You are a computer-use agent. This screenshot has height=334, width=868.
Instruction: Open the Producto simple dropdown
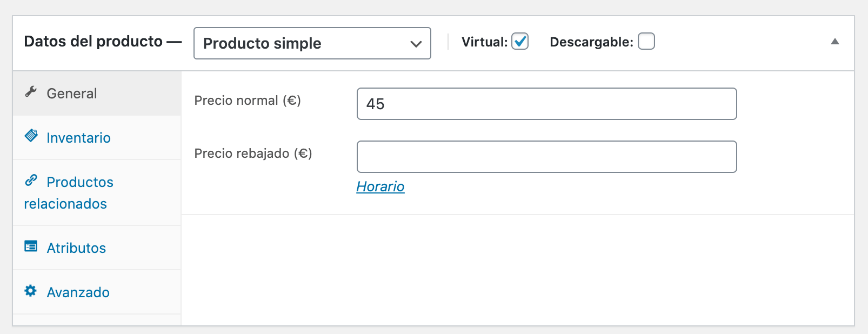point(312,43)
